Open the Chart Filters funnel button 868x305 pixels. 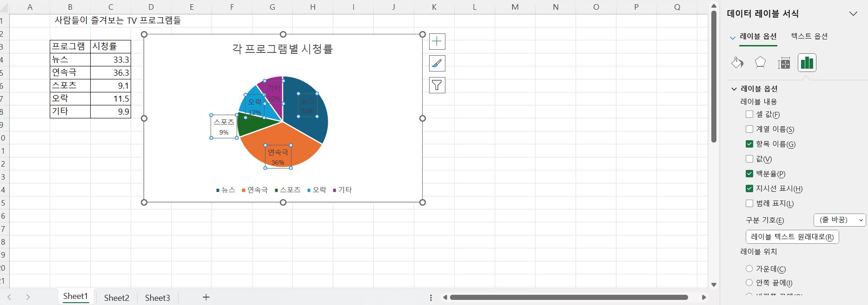click(x=437, y=85)
